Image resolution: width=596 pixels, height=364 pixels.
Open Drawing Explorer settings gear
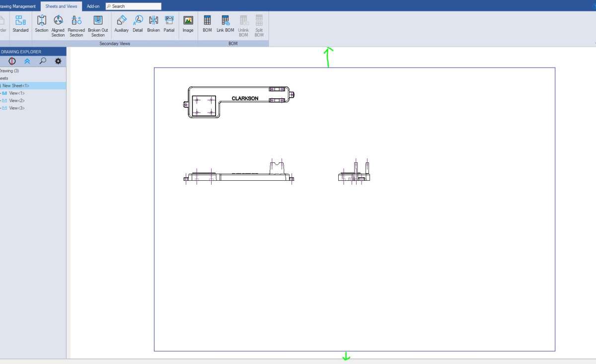coord(58,61)
